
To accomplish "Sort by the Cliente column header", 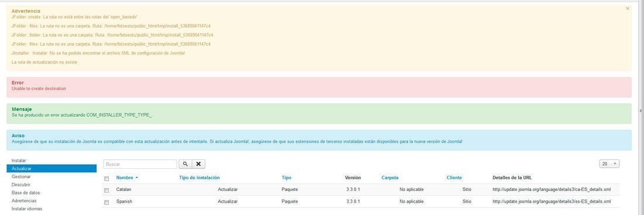I will [x=454, y=178].
